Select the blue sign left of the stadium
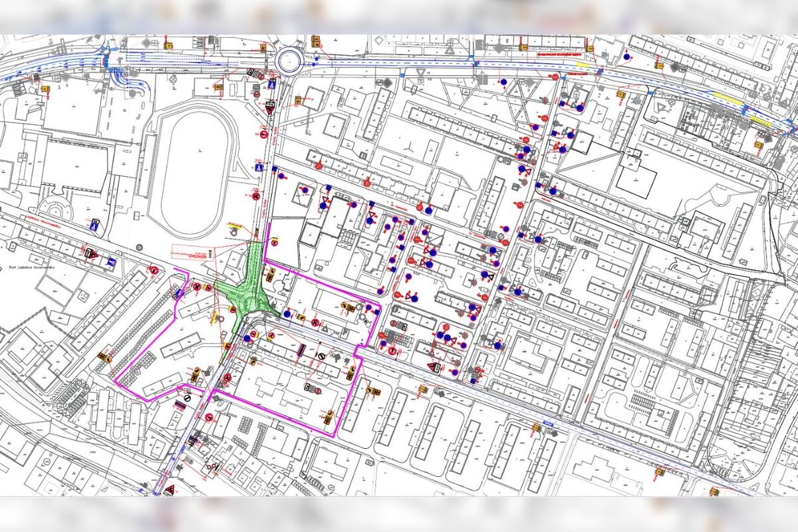The width and height of the screenshot is (798, 532). pyautogui.click(x=94, y=225)
